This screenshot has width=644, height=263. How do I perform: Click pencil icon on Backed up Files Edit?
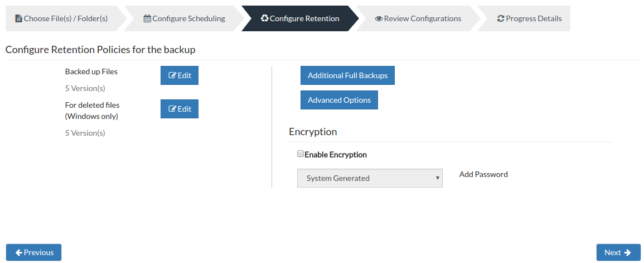172,75
